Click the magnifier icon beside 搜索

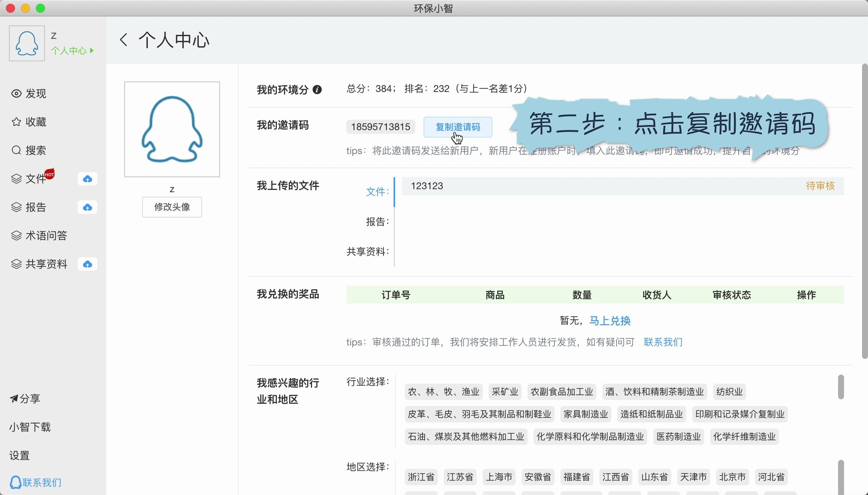click(16, 150)
